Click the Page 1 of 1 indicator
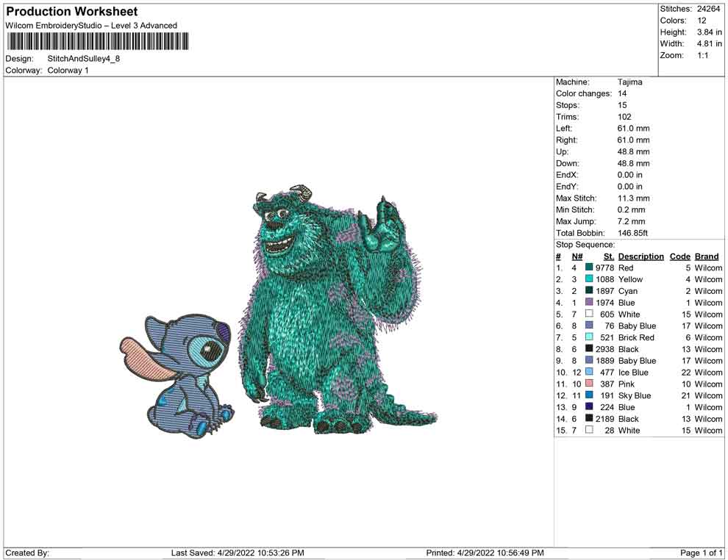The image size is (728, 560). (x=701, y=553)
